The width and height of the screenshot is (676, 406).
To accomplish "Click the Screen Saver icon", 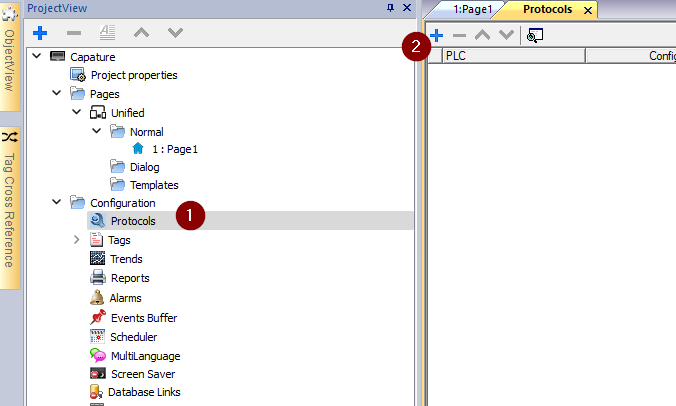I will point(98,373).
